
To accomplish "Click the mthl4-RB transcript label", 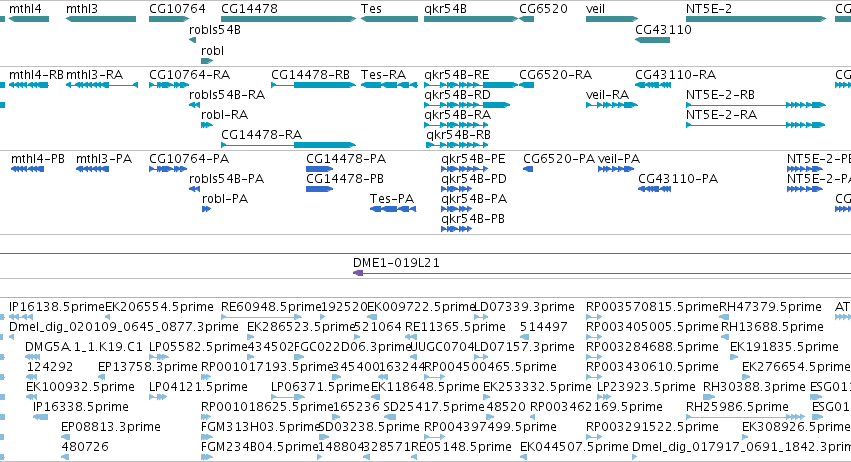I will (36, 75).
